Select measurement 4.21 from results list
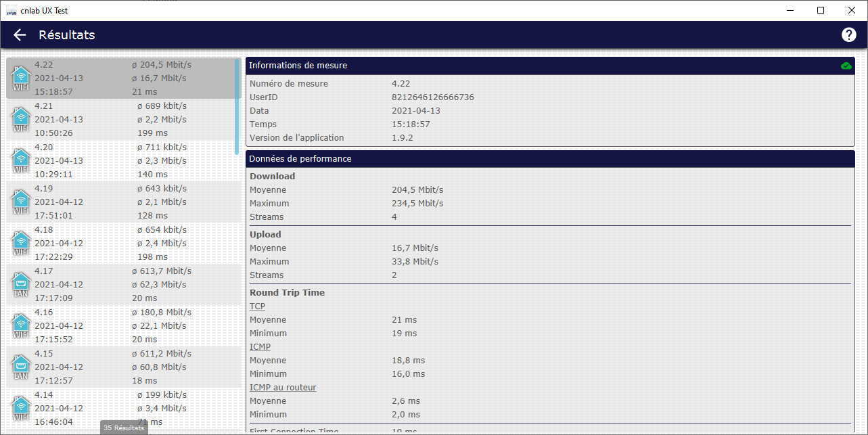The image size is (868, 435). [122, 120]
